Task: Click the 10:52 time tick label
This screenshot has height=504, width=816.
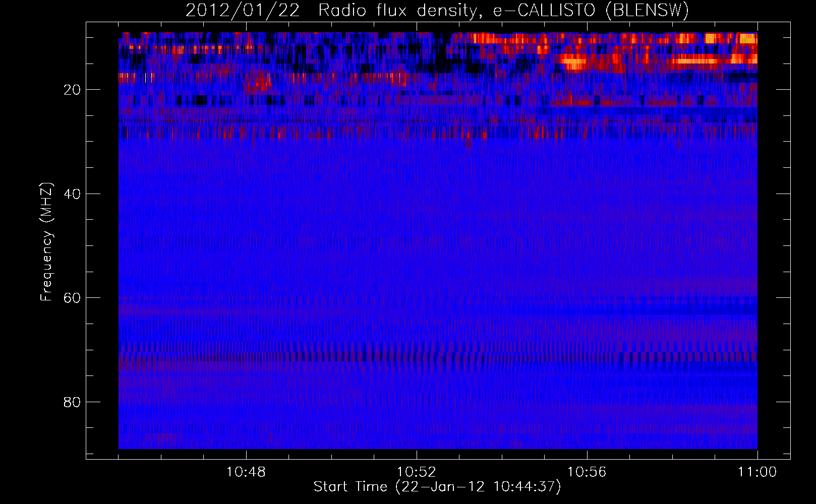Action: tap(417, 472)
